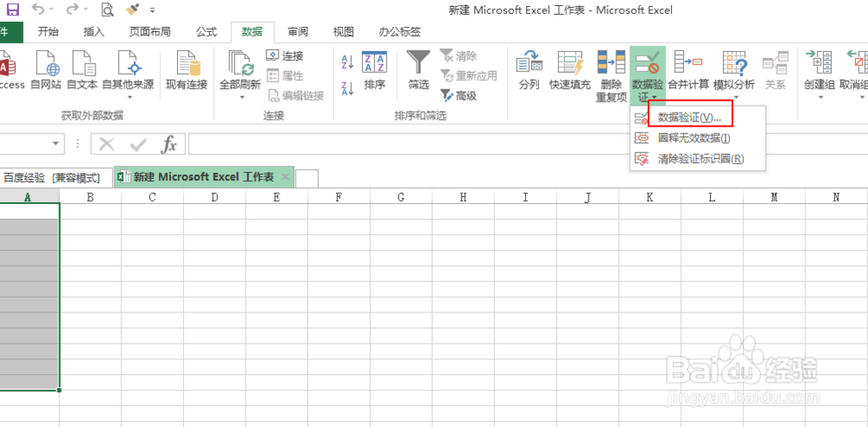The image size is (868, 427).
Task: Open the 视图 ribbon tab
Action: coord(343,32)
